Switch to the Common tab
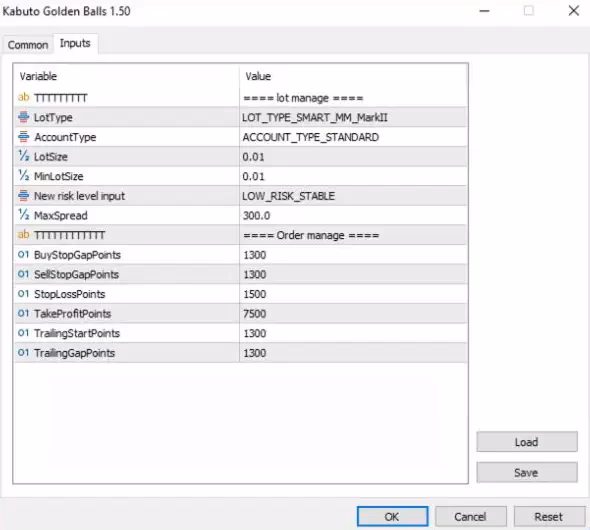Screen dimensions: 590x530 [27, 45]
